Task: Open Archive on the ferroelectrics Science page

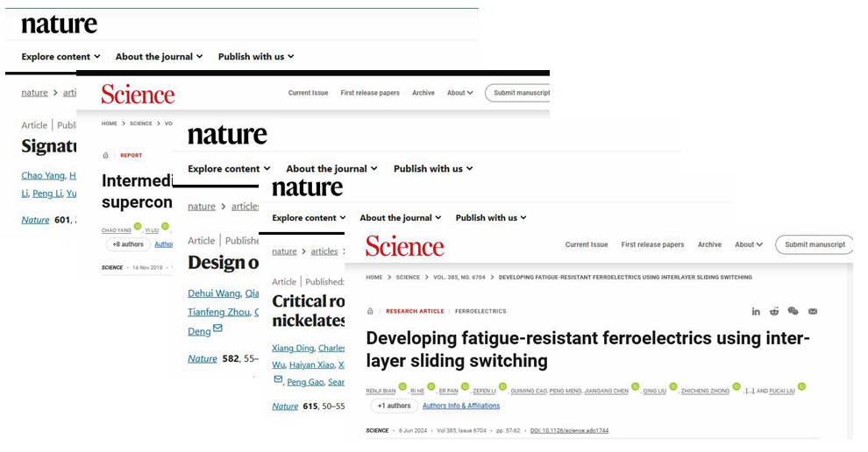Action: point(709,245)
